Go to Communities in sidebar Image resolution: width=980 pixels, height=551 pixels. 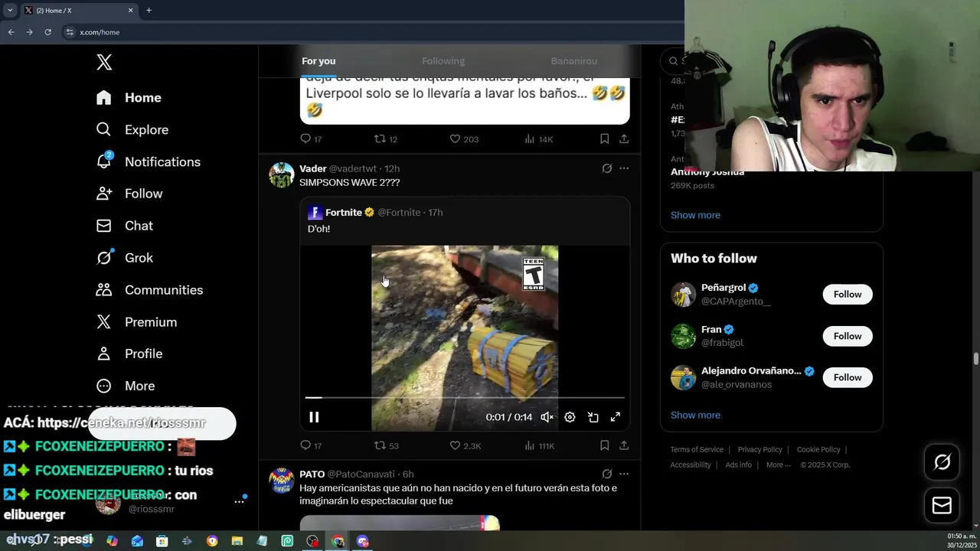(149, 291)
